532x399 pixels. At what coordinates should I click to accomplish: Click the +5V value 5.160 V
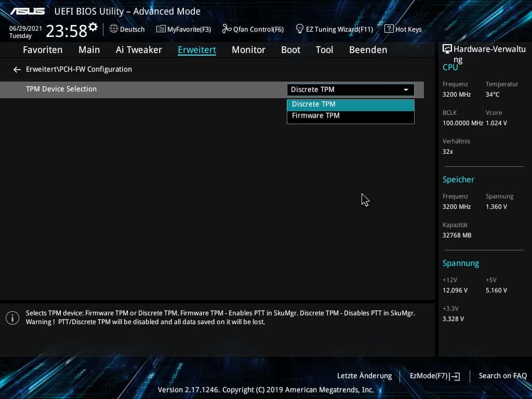point(496,291)
